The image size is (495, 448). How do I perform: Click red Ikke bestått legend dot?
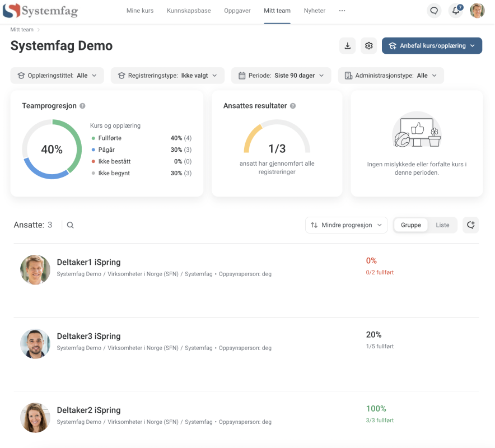coord(93,161)
